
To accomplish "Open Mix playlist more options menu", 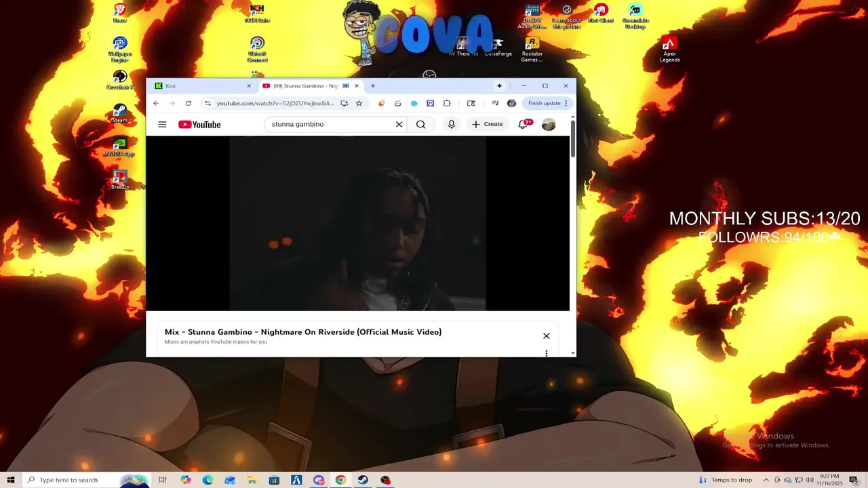I will click(x=547, y=353).
